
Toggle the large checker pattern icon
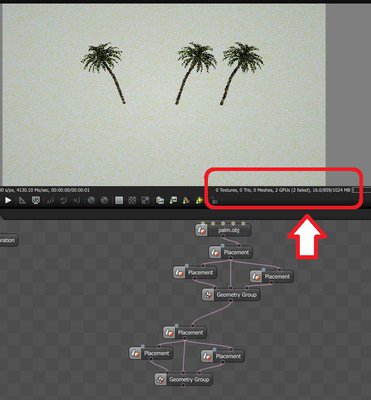click(145, 200)
